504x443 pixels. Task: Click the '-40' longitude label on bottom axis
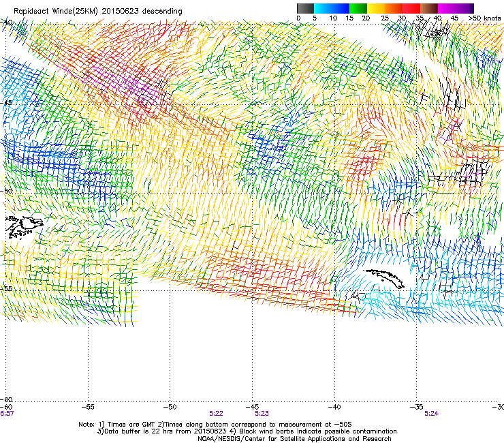click(x=334, y=407)
